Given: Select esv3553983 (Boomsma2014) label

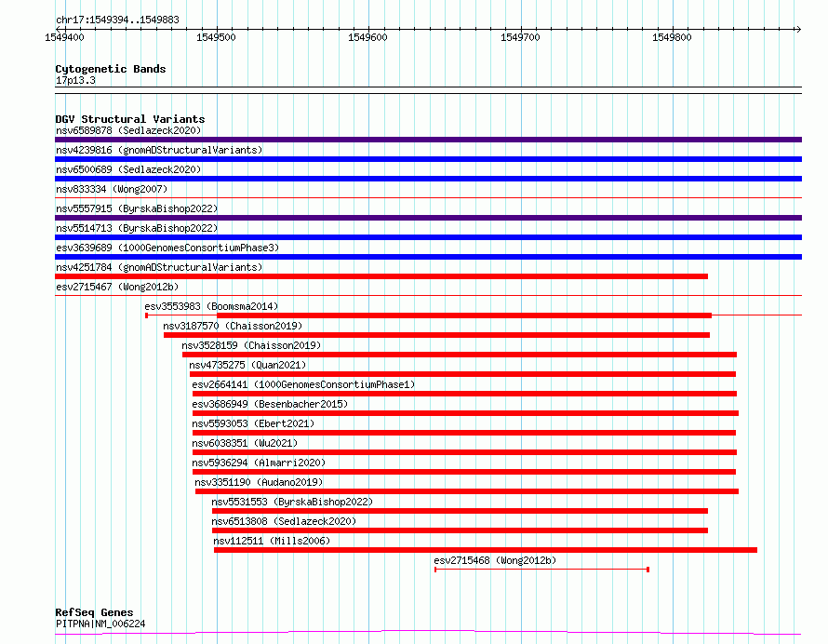Looking at the screenshot, I should coord(211,306).
